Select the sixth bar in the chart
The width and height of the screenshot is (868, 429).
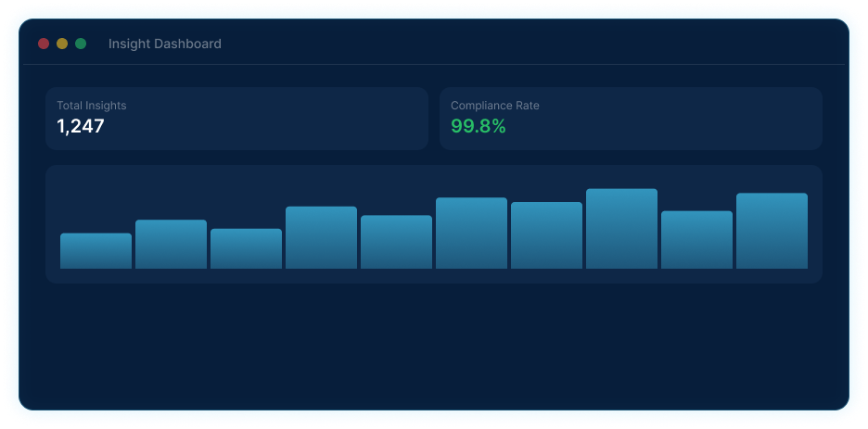point(471,233)
